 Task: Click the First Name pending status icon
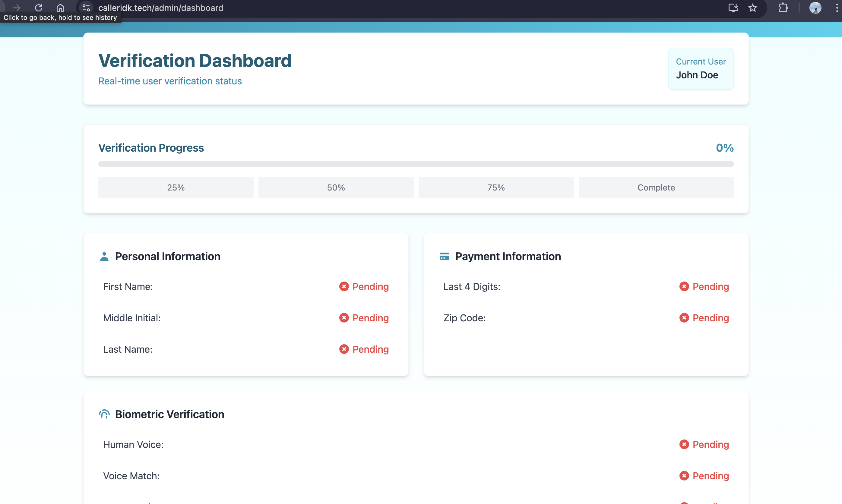click(x=344, y=287)
